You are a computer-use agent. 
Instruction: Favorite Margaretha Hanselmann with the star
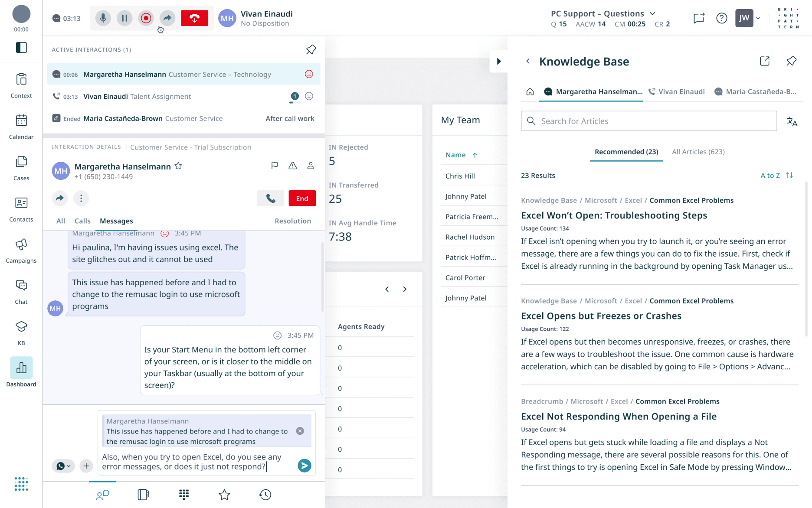coord(178,166)
